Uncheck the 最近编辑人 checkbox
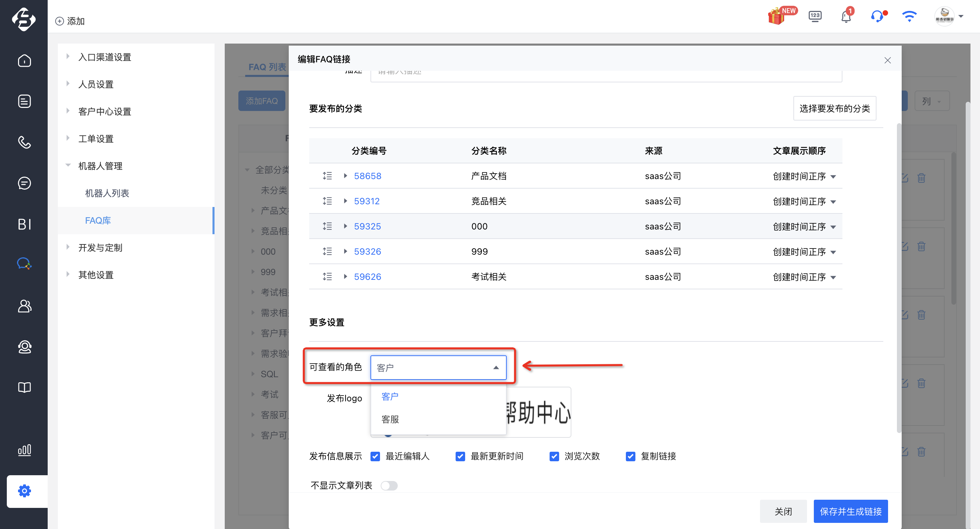 375,456
